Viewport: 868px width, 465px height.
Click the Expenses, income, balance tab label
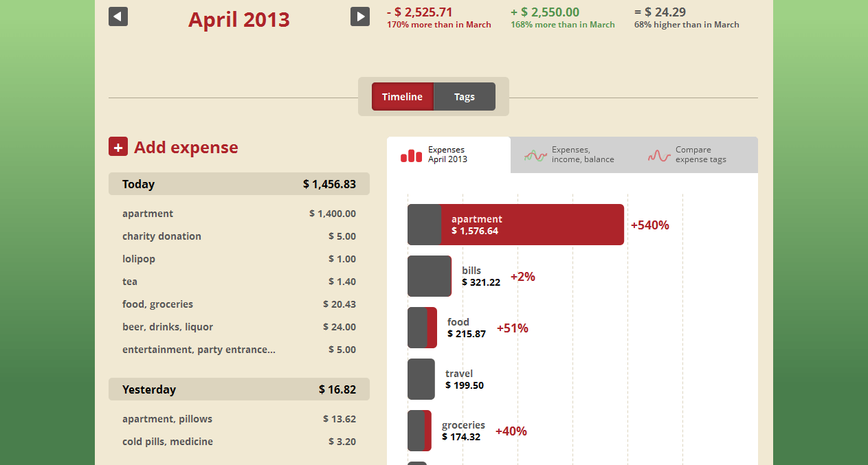pyautogui.click(x=582, y=155)
